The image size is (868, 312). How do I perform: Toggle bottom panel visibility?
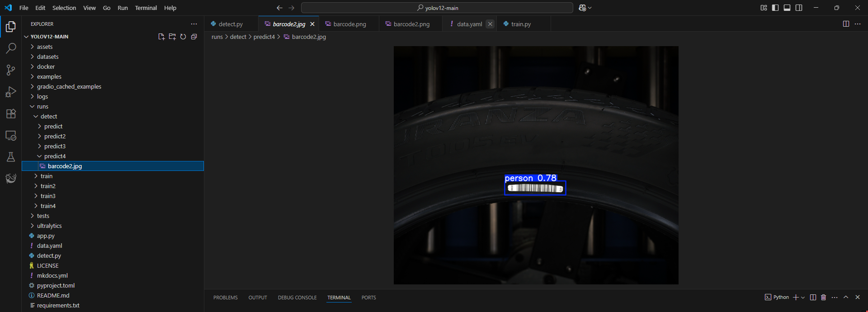[787, 8]
